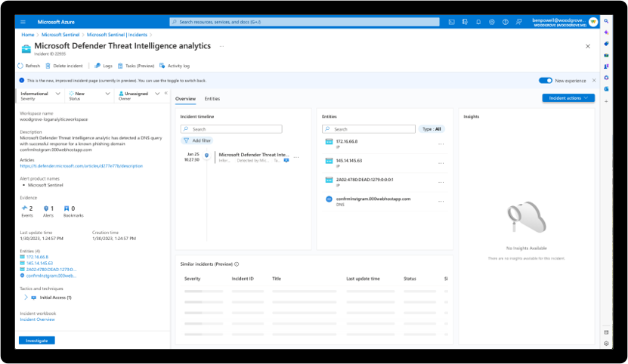Open browser sidebar settings gear at bottom

tap(606, 343)
